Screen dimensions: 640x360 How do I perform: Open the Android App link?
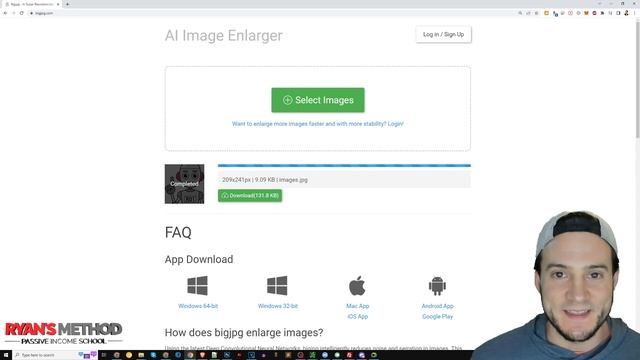tap(438, 306)
